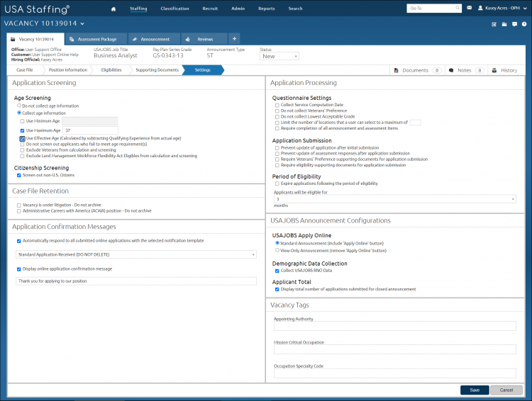Toggle Screen out non-U.S. Citizens checkbox

coord(19,175)
